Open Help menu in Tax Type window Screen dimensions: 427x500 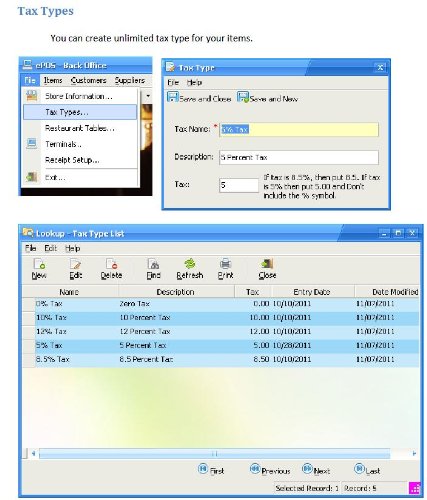pos(194,82)
